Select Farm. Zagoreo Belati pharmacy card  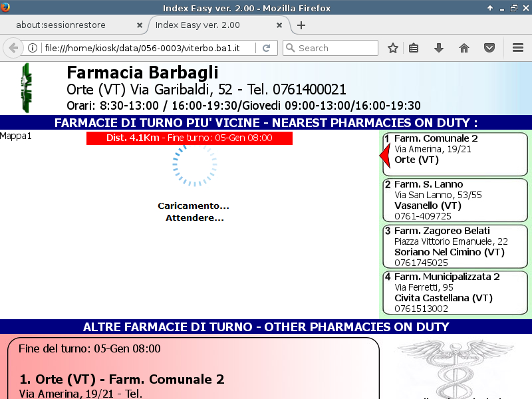[455, 247]
